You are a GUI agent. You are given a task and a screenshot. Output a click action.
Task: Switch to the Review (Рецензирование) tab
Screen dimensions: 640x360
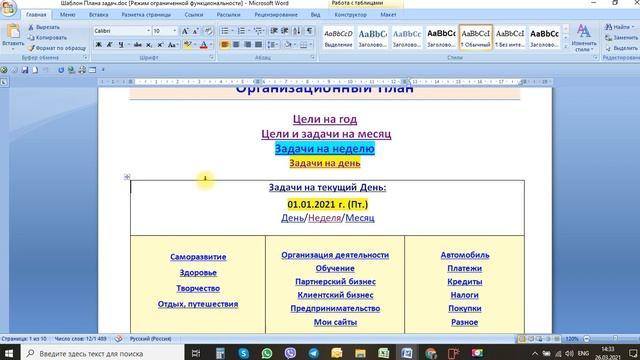[x=276, y=15]
